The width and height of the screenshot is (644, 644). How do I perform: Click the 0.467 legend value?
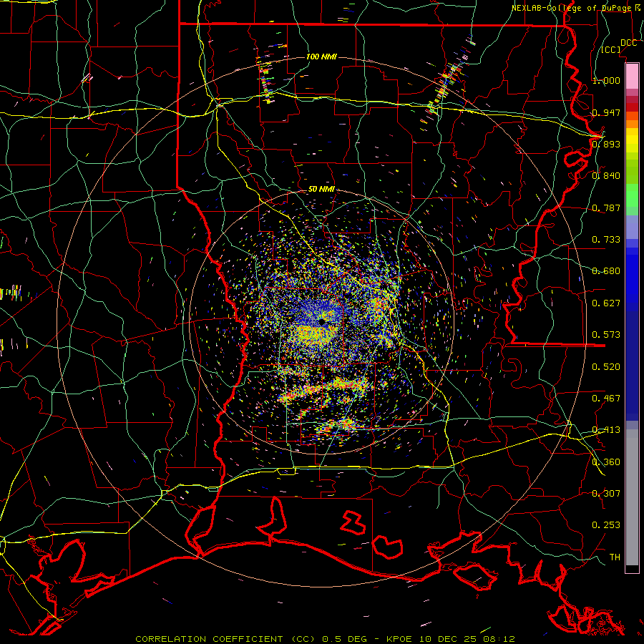(606, 399)
